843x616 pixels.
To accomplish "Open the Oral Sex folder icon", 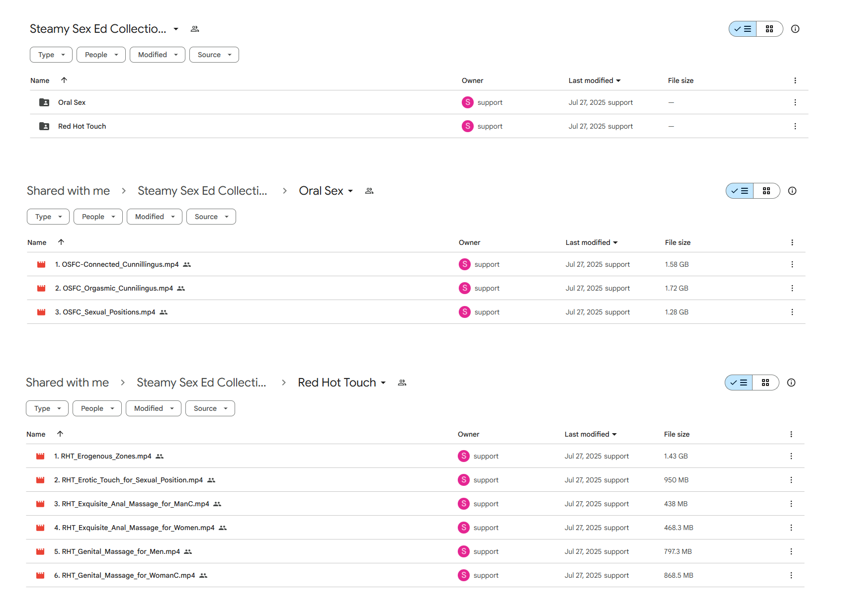I will click(44, 102).
